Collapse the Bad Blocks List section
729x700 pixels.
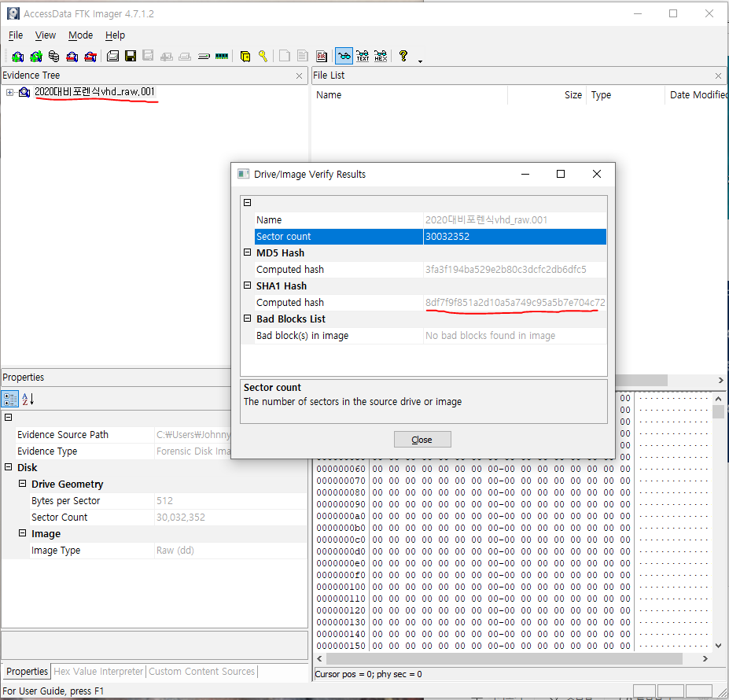248,319
